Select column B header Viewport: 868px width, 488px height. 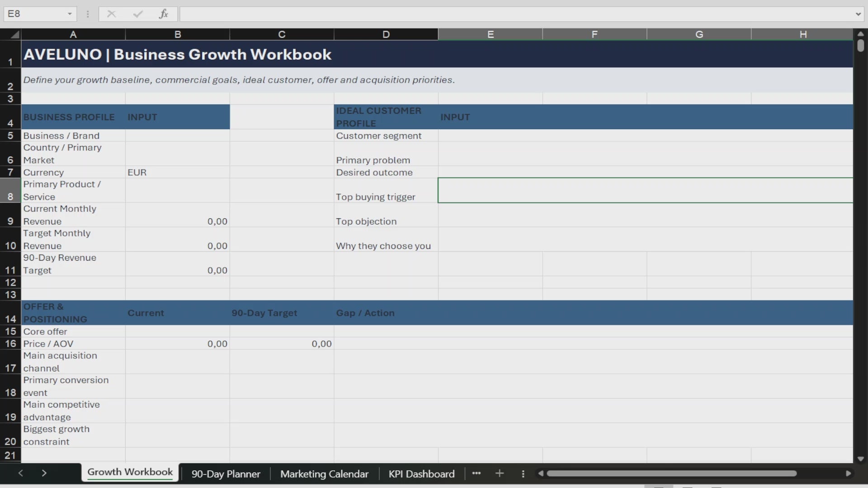click(178, 34)
